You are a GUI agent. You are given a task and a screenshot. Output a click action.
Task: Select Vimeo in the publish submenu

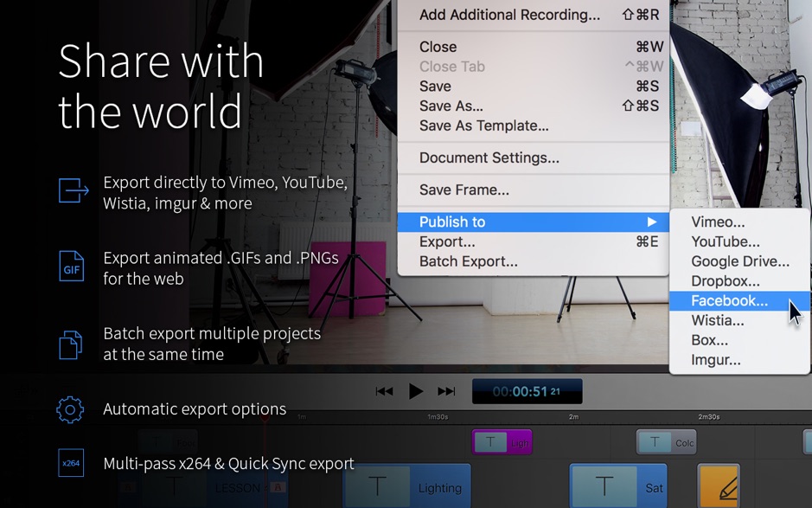(717, 222)
